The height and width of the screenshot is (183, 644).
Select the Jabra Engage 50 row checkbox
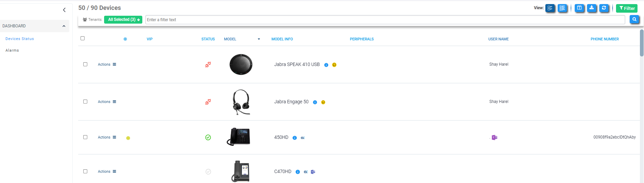tap(85, 102)
